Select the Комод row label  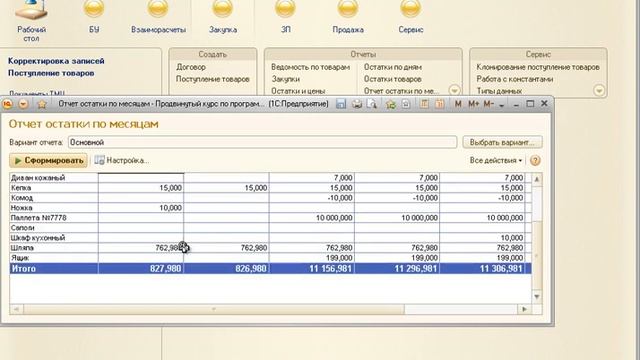coord(22,198)
